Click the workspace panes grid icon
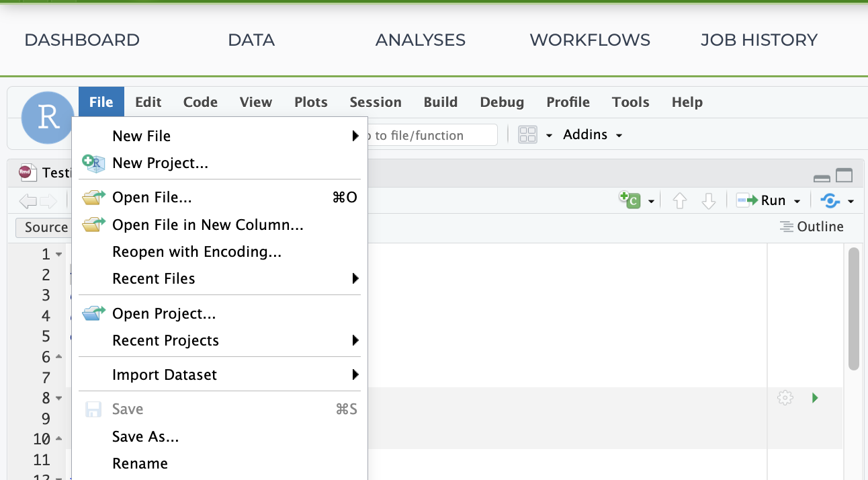 [x=528, y=135]
